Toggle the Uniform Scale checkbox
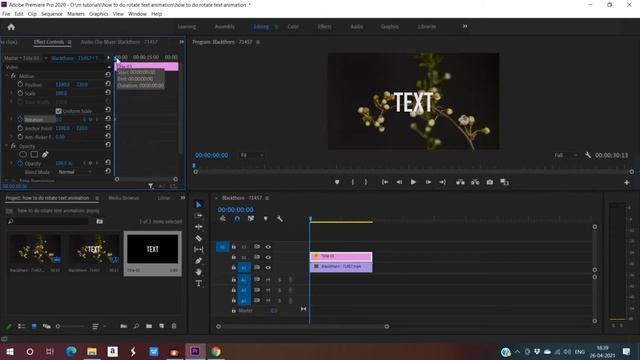 pos(58,111)
